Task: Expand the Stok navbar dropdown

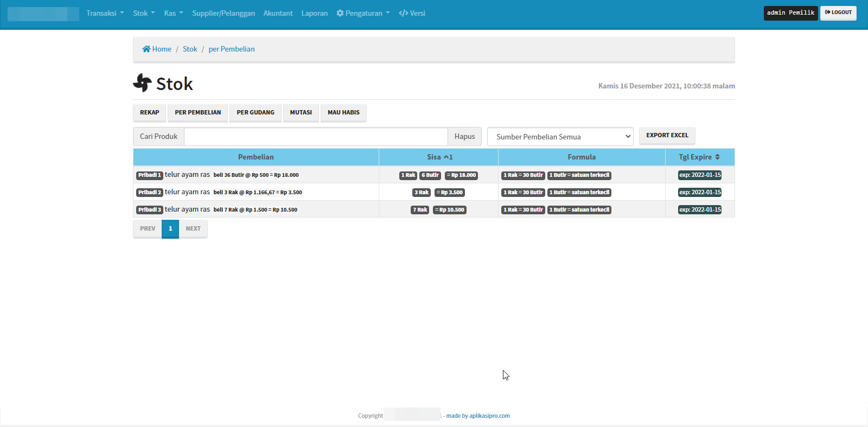Action: pyautogui.click(x=144, y=13)
